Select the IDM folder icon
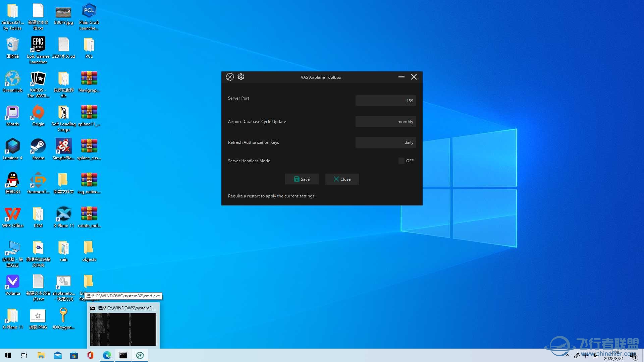Image resolution: width=644 pixels, height=362 pixels. coord(38,217)
